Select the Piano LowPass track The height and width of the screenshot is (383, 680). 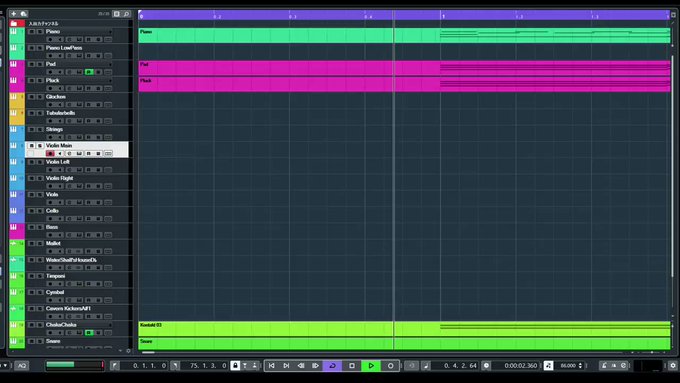[64, 48]
